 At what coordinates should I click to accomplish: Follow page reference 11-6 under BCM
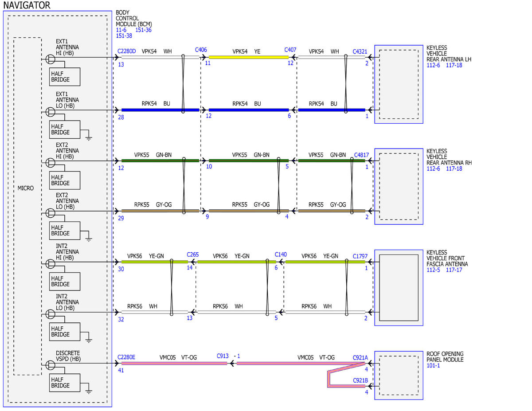click(121, 30)
